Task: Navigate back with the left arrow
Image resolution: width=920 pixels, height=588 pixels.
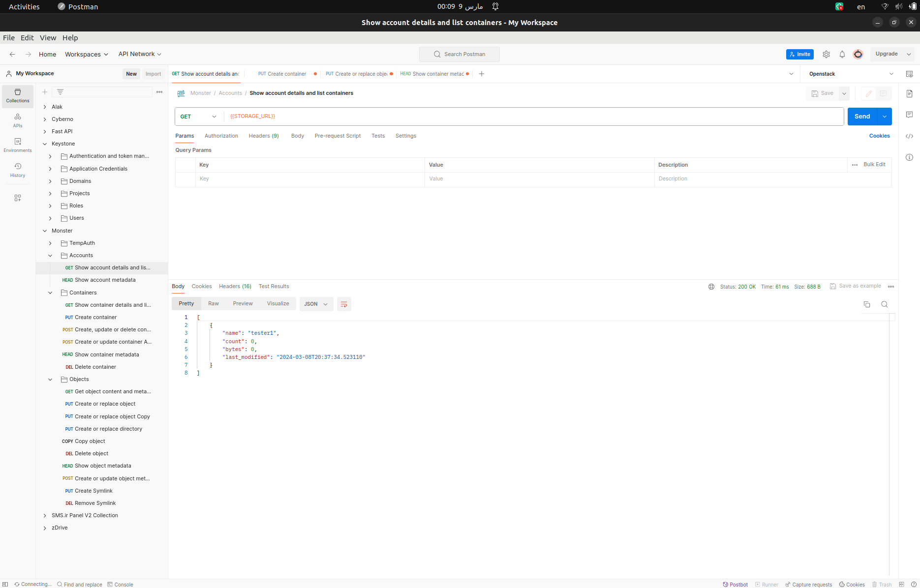Action: click(12, 54)
